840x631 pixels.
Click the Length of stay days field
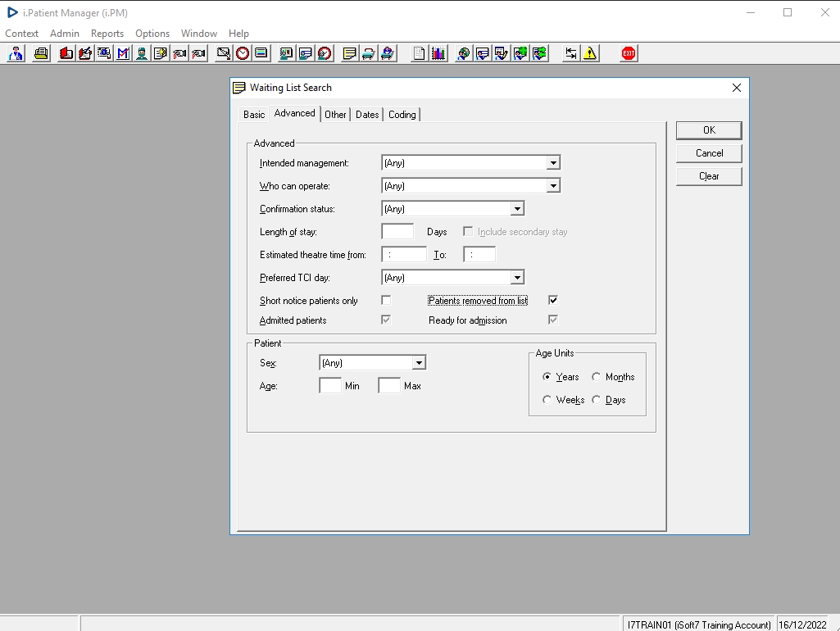click(397, 232)
